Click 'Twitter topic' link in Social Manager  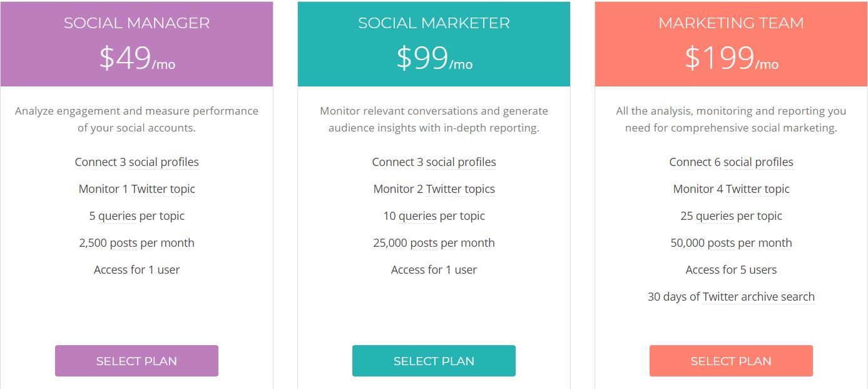(x=163, y=189)
